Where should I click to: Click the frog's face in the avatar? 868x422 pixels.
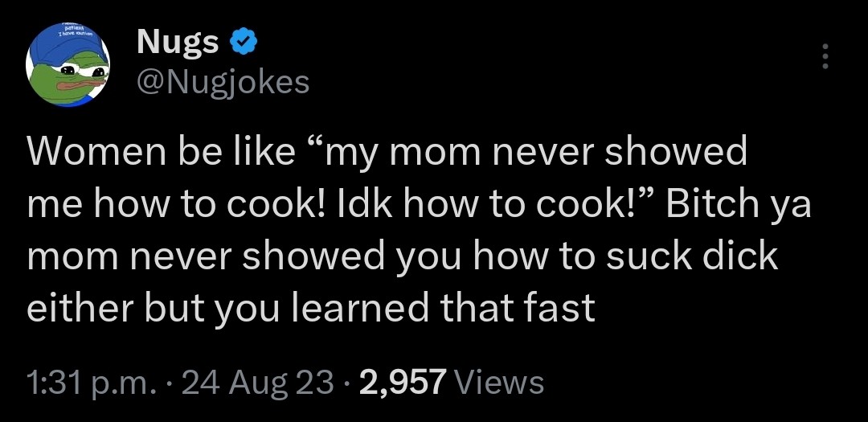pos(71,79)
